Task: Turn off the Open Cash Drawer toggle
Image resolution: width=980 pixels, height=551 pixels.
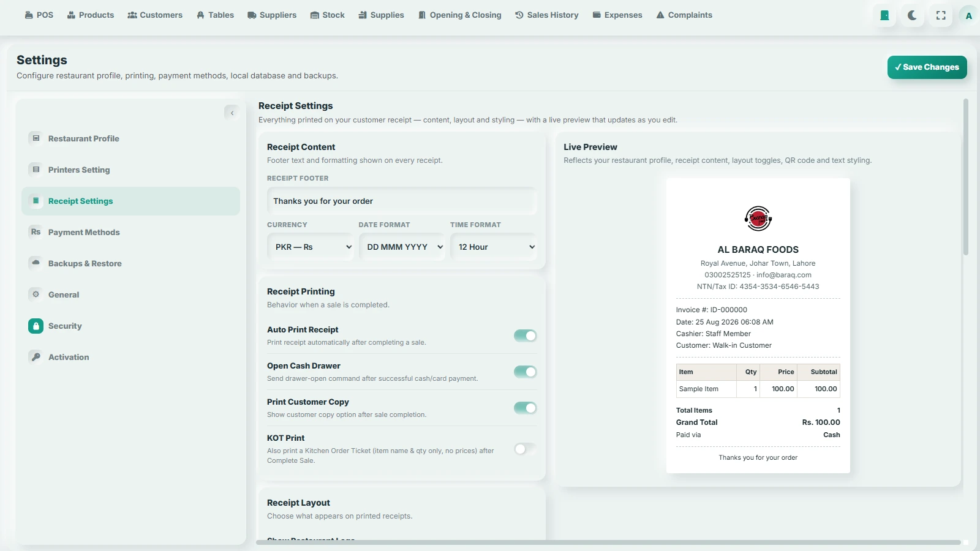Action: pos(525,372)
